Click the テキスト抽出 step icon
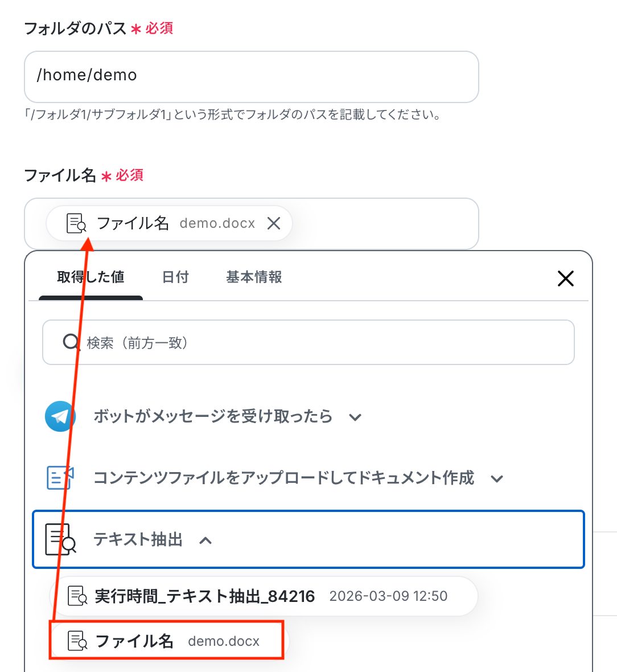Screen dimensions: 617x672 click(x=60, y=539)
